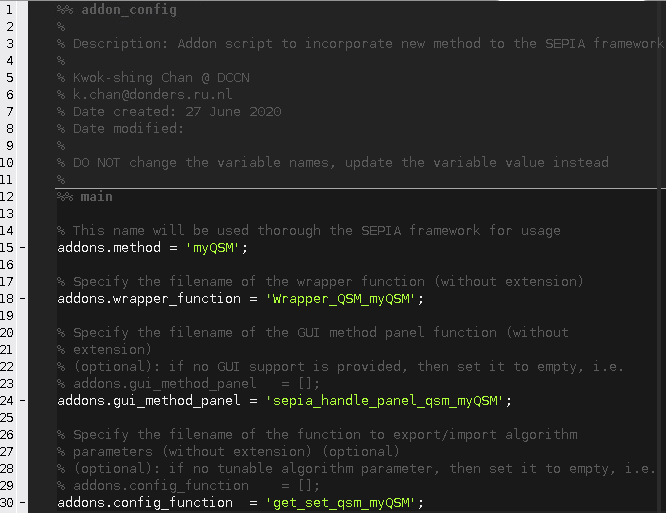
Task: Click line number 12 in the gutter
Action: [x=7, y=197]
